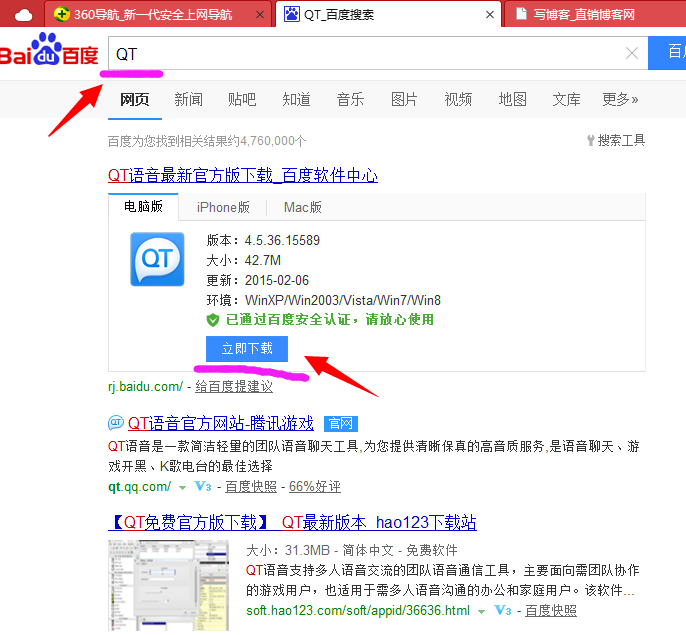Viewport: 686px width, 635px height.
Task: Open the 搜索工具 filter options
Action: click(x=615, y=141)
